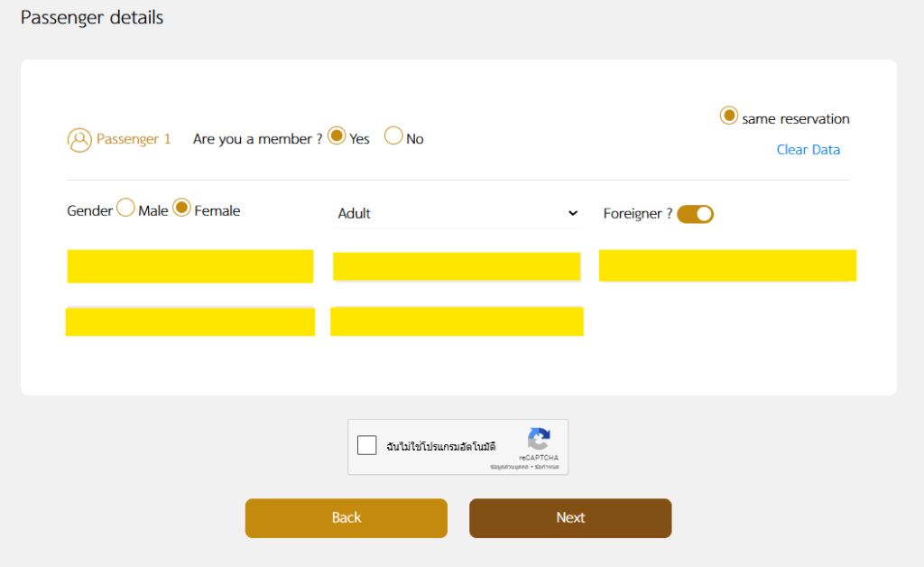Click the reCAPTCHA logo icon
924x567 pixels.
tap(539, 440)
